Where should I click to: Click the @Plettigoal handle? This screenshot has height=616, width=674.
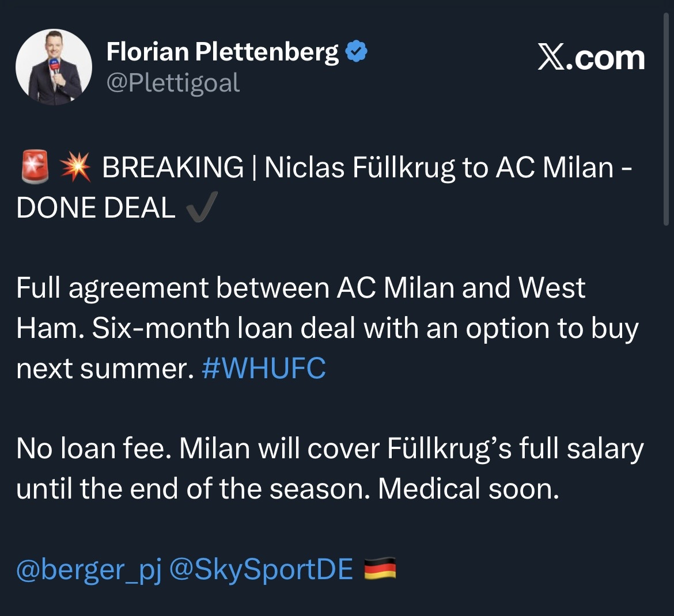coord(173,83)
